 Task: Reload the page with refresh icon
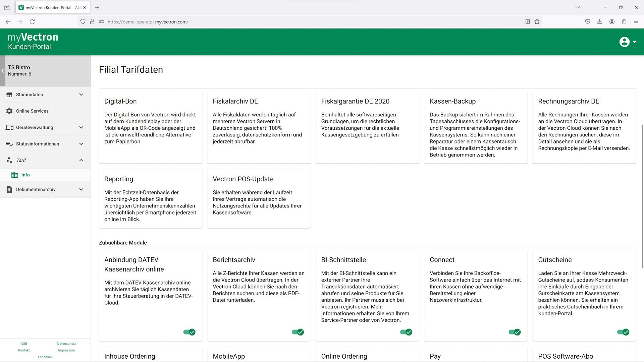(x=32, y=22)
